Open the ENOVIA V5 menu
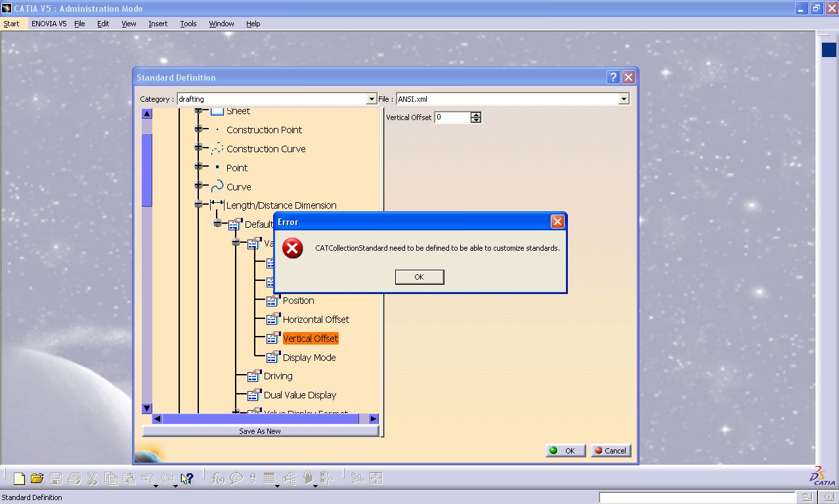Screen dimensions: 839x504 click(x=49, y=24)
